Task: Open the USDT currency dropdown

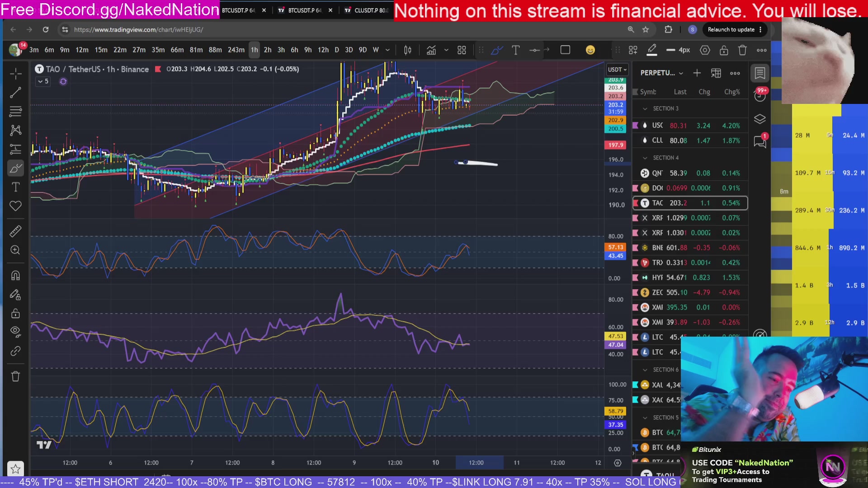Action: 617,70
